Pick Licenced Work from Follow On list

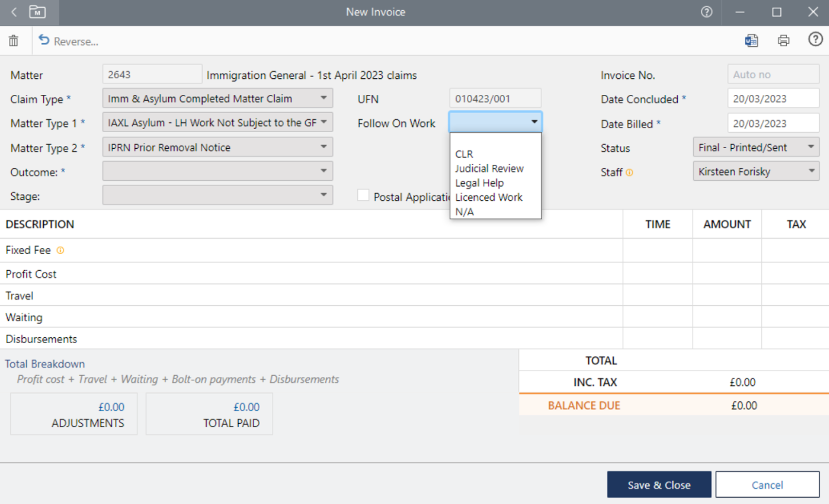click(489, 197)
